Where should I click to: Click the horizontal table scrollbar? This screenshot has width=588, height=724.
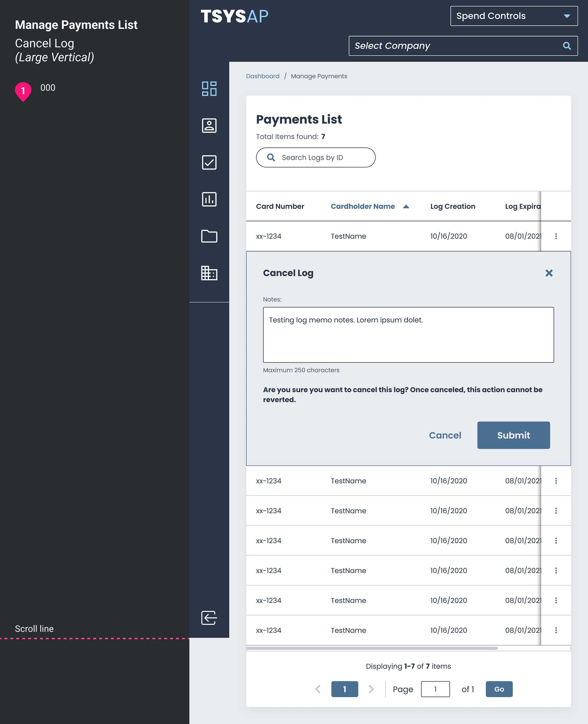372,648
